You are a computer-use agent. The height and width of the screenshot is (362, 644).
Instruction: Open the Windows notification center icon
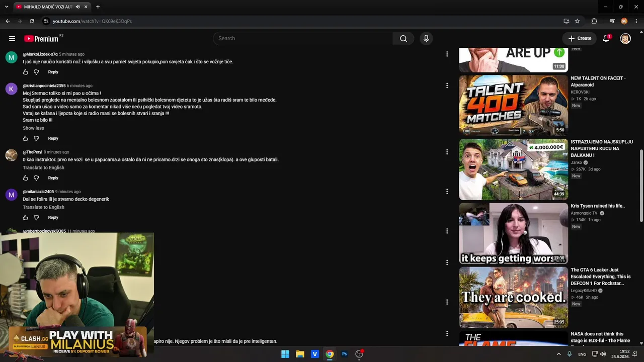pyautogui.click(x=635, y=354)
